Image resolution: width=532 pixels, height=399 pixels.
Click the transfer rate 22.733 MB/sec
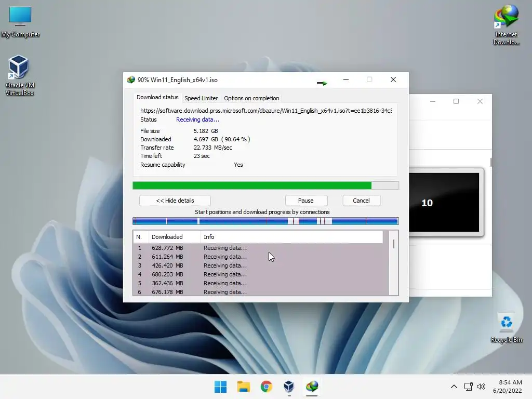click(212, 148)
